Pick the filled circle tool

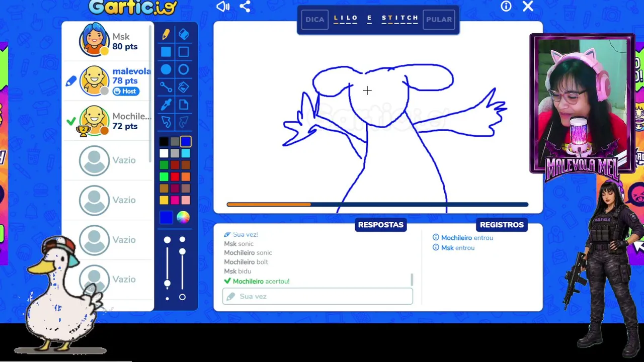(x=166, y=70)
